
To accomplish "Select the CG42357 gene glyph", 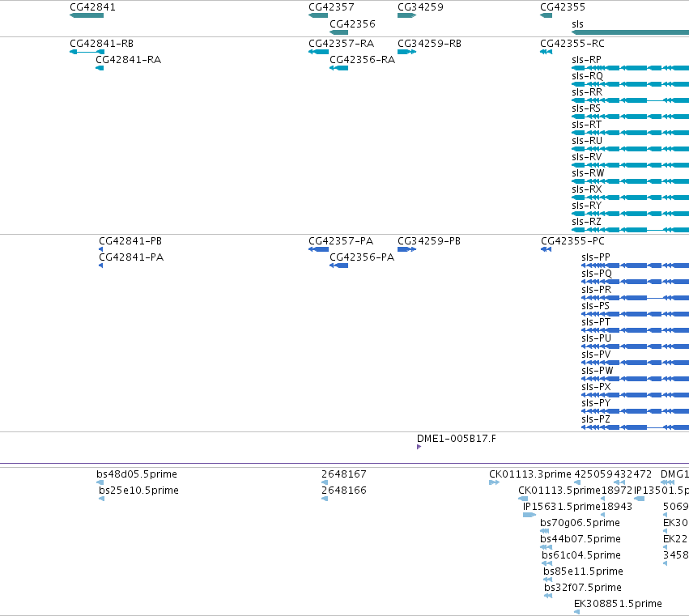I will [x=318, y=15].
